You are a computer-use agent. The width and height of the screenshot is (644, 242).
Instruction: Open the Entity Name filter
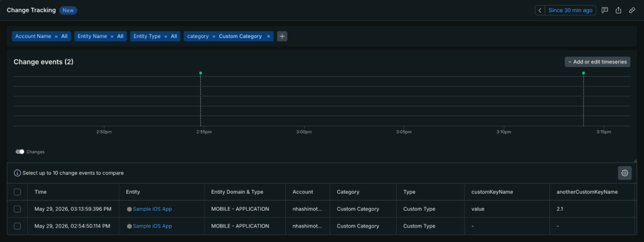point(100,36)
